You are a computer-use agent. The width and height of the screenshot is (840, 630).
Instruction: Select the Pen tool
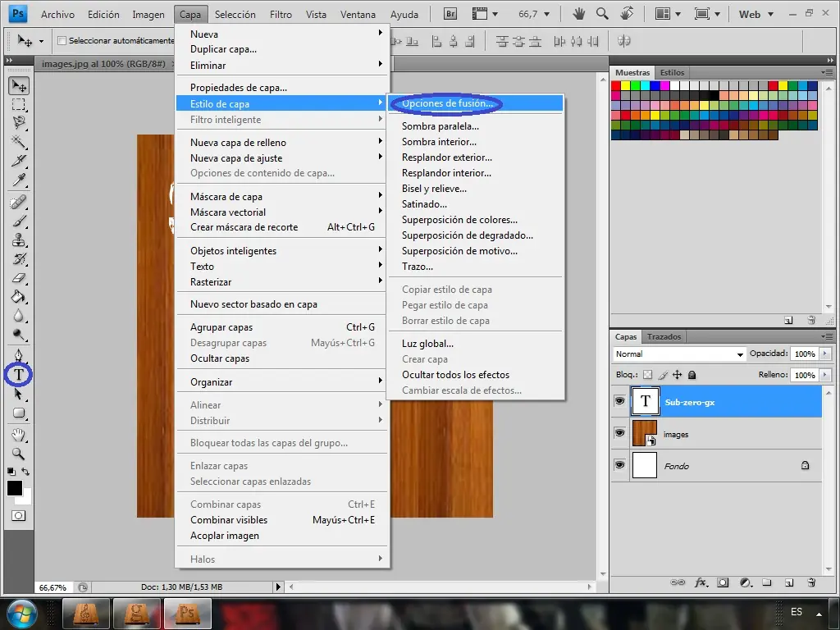tap(19, 355)
